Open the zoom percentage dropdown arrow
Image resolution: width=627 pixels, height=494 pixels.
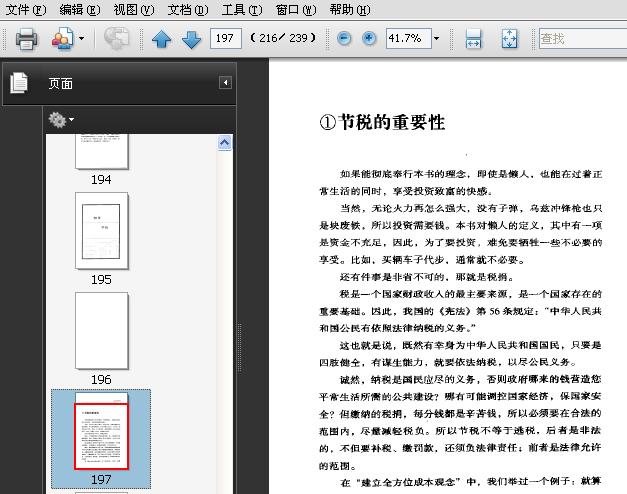[x=437, y=38]
